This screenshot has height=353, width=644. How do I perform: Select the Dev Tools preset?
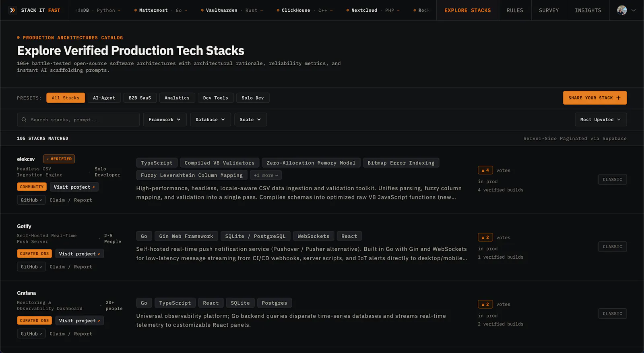(215, 98)
